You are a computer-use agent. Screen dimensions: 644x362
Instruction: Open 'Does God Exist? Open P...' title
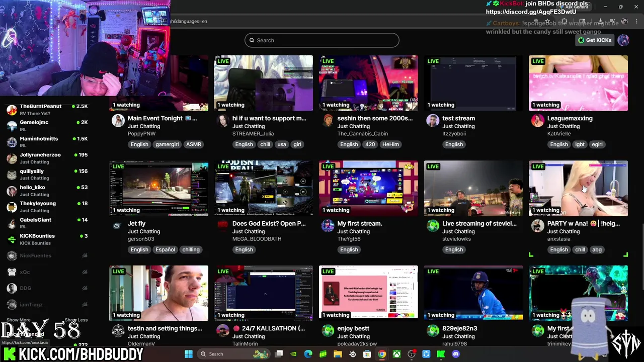[x=269, y=223]
